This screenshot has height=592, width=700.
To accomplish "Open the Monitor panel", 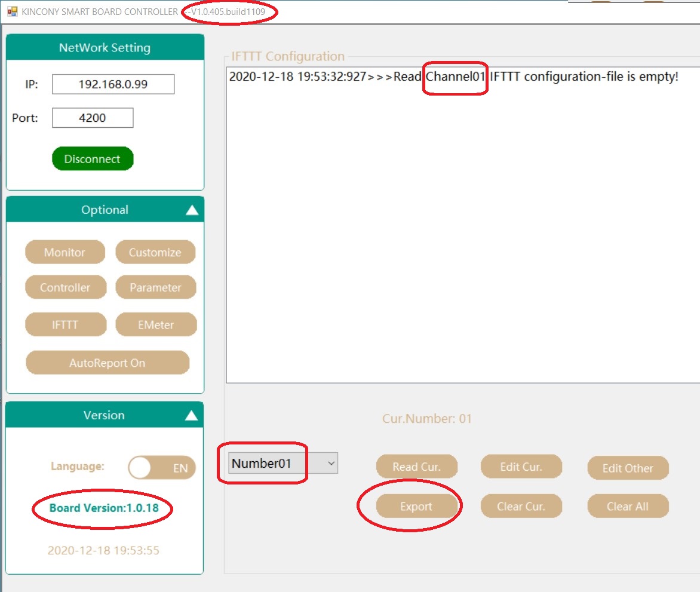I will pyautogui.click(x=65, y=252).
